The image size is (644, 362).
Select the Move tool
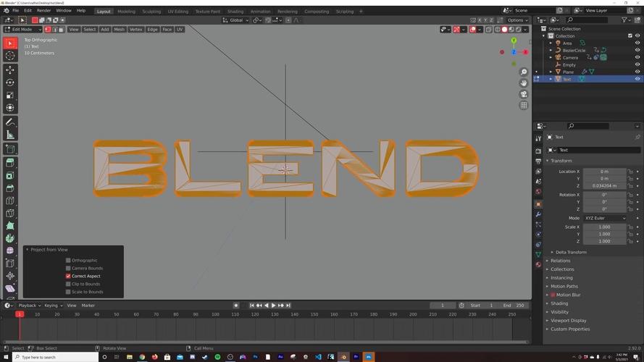10,70
